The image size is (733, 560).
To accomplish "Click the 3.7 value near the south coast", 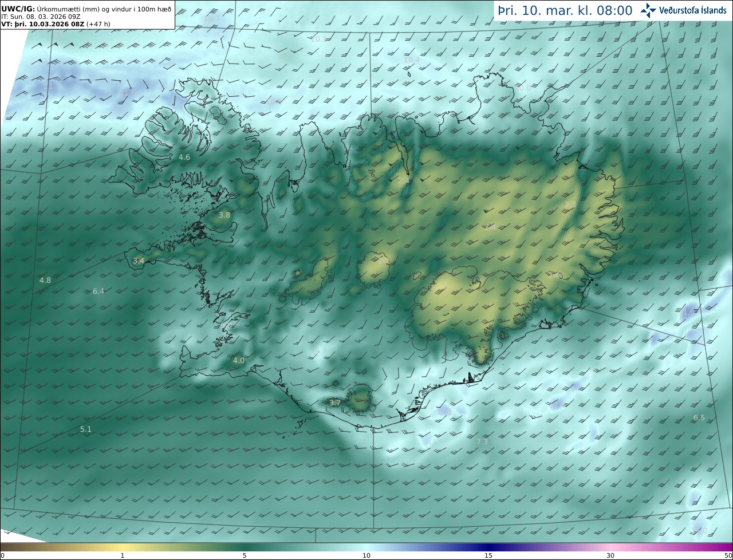I will click(335, 403).
